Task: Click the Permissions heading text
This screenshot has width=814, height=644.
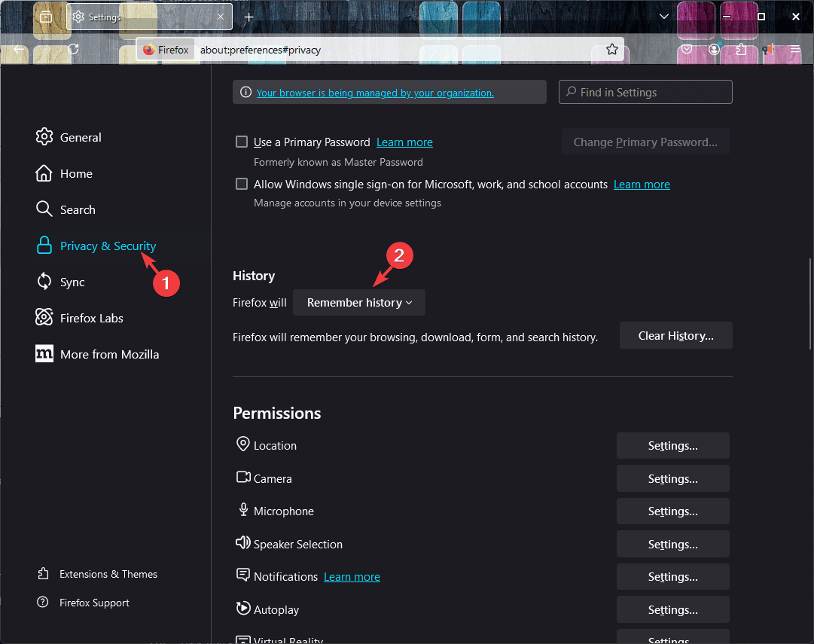Action: [x=276, y=414]
